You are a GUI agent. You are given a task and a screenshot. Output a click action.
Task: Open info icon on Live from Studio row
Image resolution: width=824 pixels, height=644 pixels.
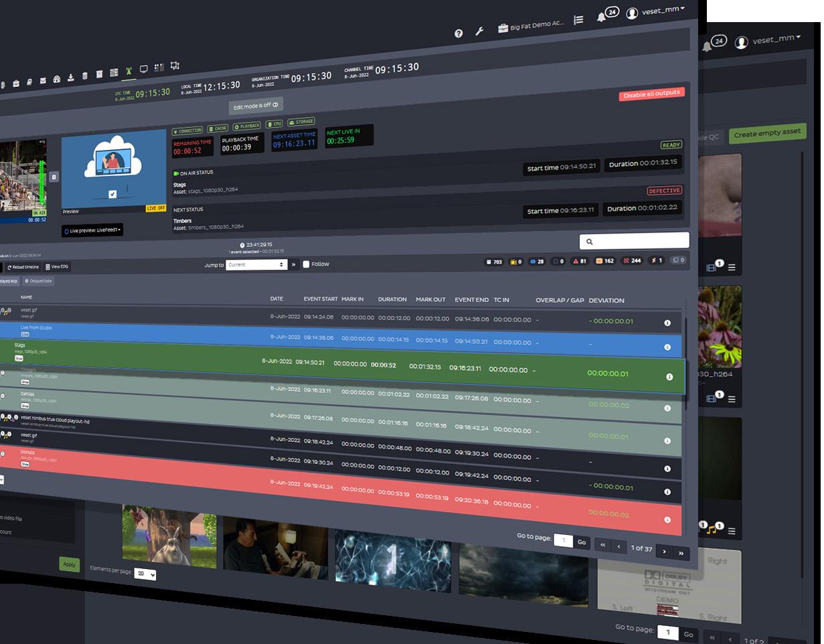pos(667,347)
